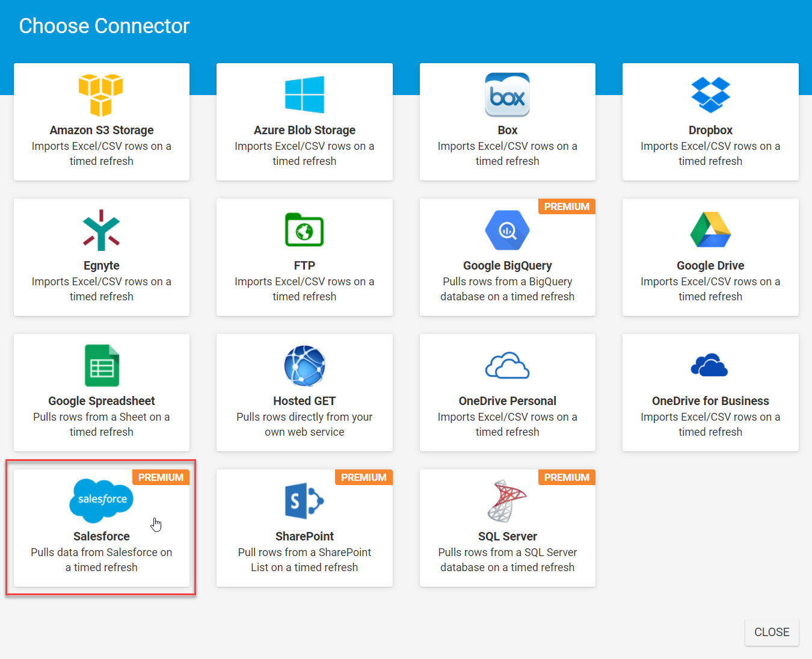Select the Google BigQuery title
The width and height of the screenshot is (812, 659).
[508, 265]
